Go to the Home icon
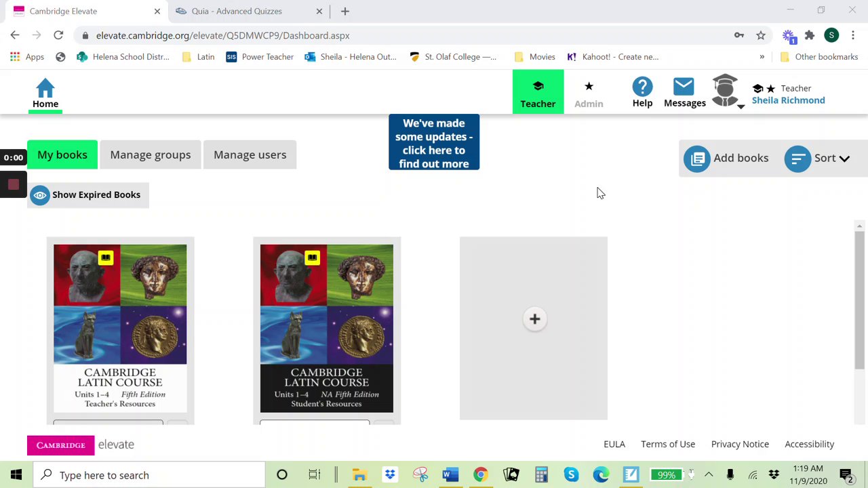This screenshot has height=488, width=868. [x=45, y=93]
